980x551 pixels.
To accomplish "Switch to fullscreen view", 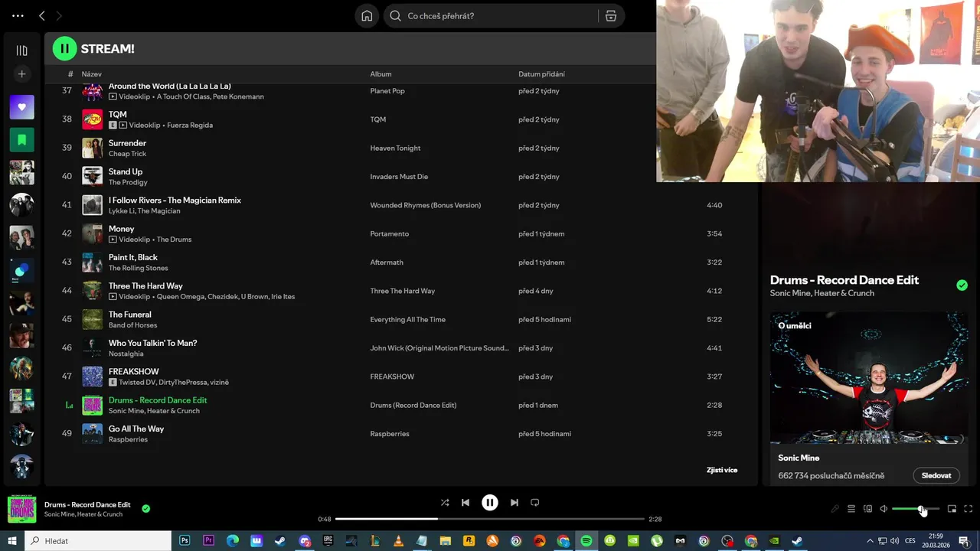I will click(x=968, y=509).
